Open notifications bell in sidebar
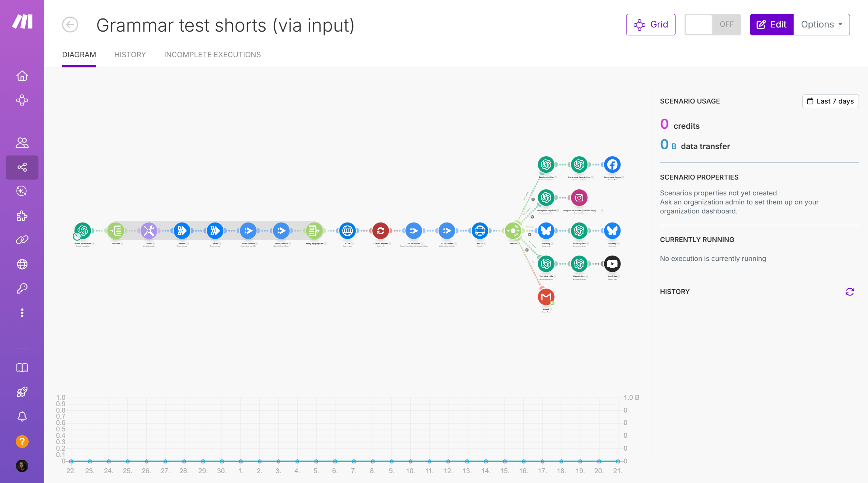Image resolution: width=868 pixels, height=483 pixels. [x=22, y=416]
